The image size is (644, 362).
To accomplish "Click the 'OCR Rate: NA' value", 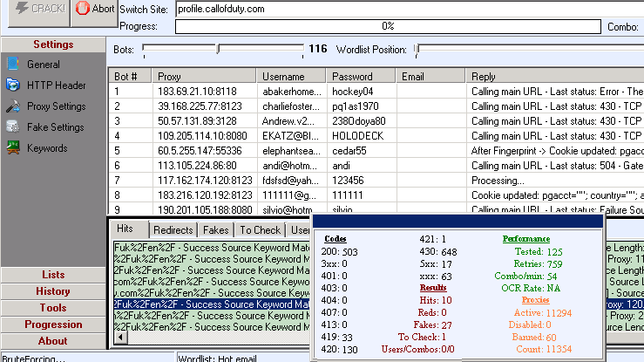I will pyautogui.click(x=531, y=288).
